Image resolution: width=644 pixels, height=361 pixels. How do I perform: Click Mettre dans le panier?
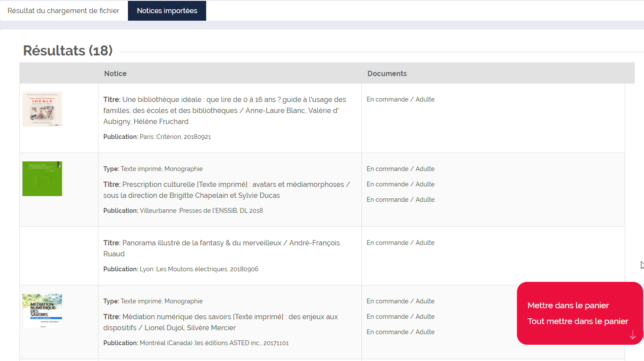pos(568,306)
